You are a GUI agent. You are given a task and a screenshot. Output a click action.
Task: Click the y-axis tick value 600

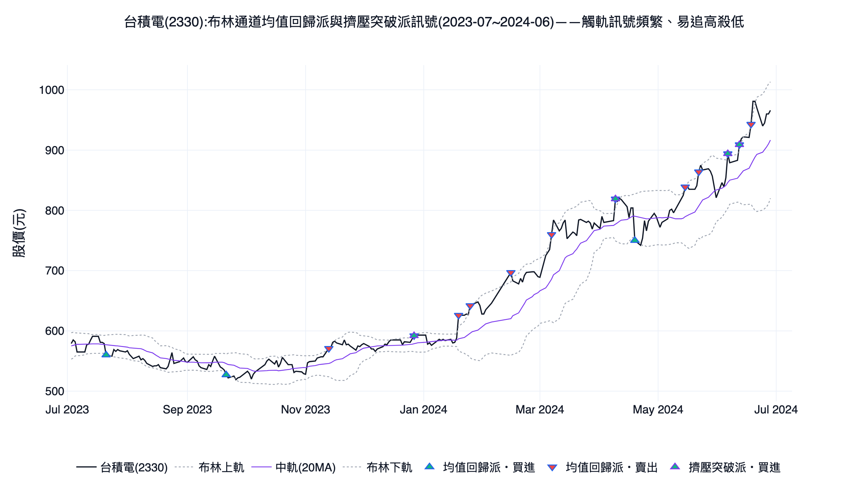point(55,331)
